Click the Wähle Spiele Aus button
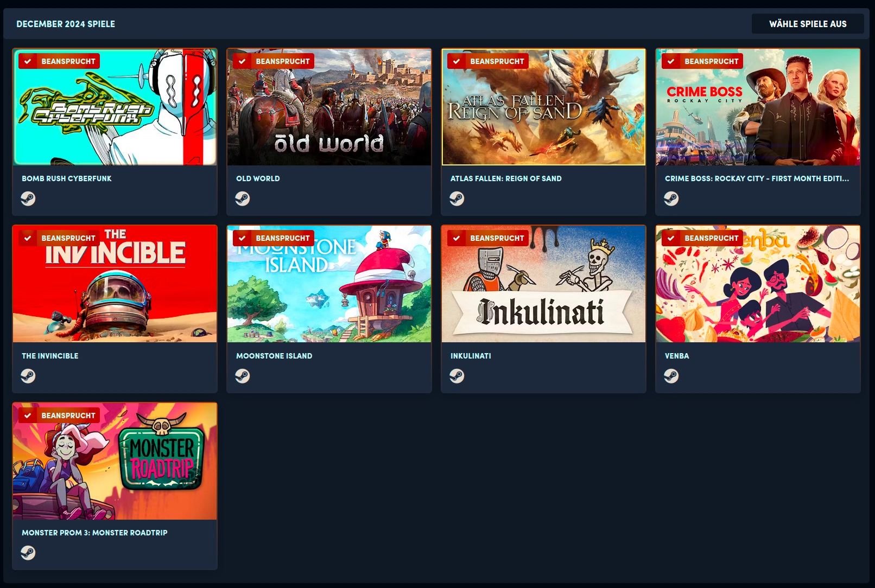This screenshot has width=875, height=588. pos(808,24)
